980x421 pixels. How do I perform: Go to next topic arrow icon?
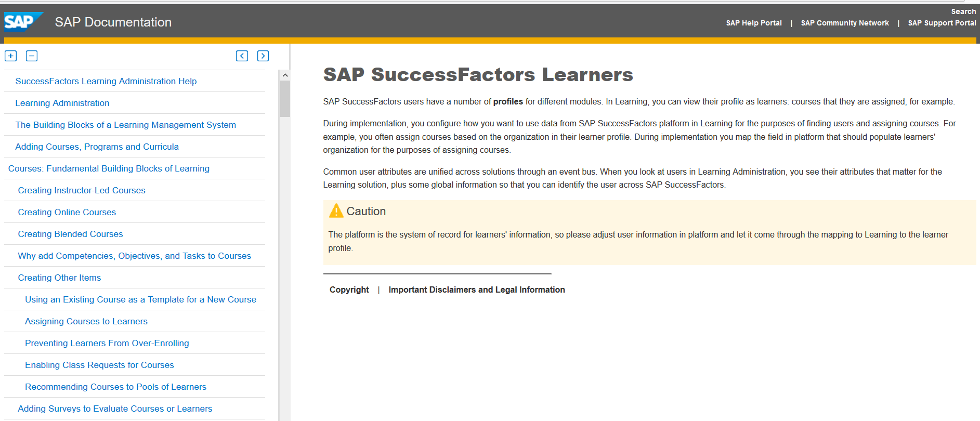pos(263,56)
